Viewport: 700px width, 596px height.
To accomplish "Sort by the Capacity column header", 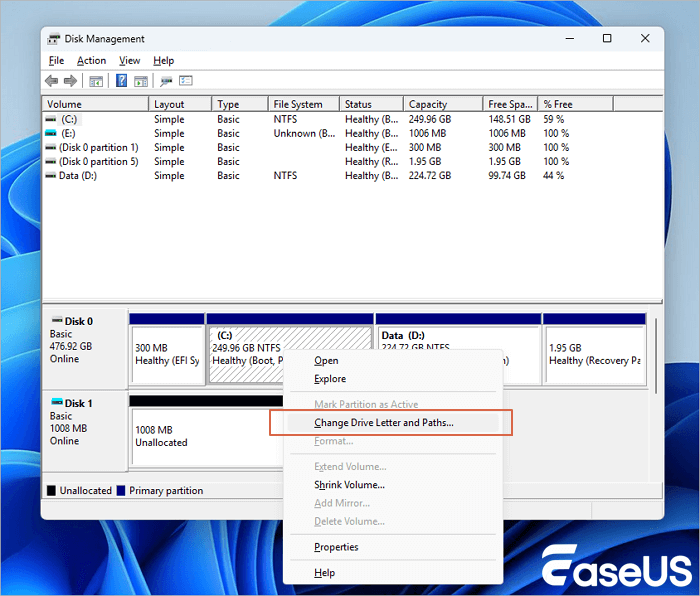I will click(x=430, y=104).
